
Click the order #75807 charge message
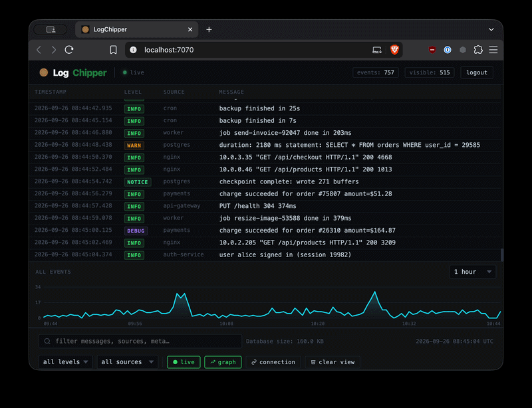(305, 194)
